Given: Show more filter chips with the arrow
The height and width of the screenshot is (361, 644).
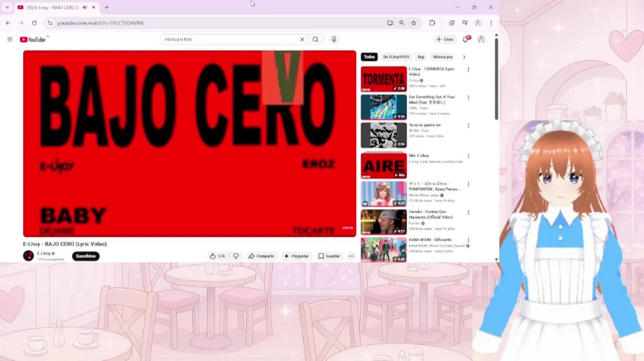Looking at the screenshot, I should pos(464,57).
